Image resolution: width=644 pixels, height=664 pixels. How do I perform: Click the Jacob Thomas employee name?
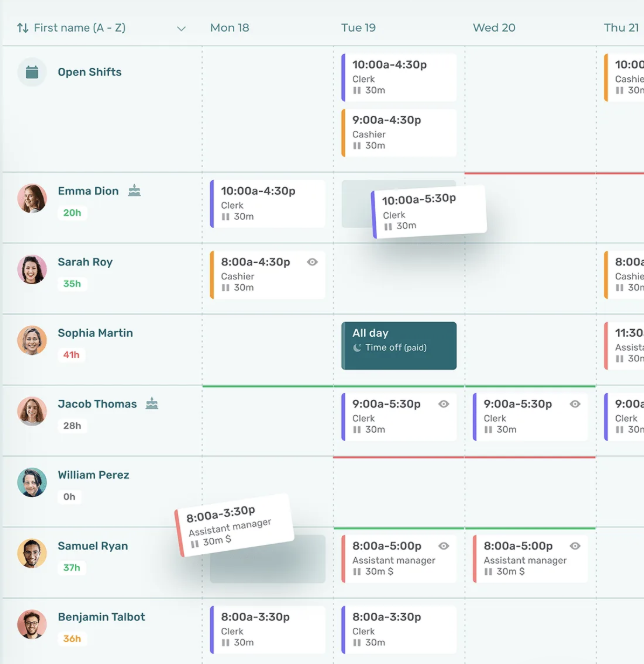click(x=97, y=404)
